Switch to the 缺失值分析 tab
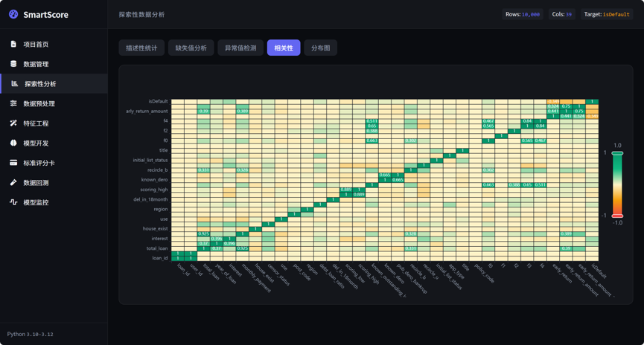This screenshot has width=644, height=345. pos(191,48)
